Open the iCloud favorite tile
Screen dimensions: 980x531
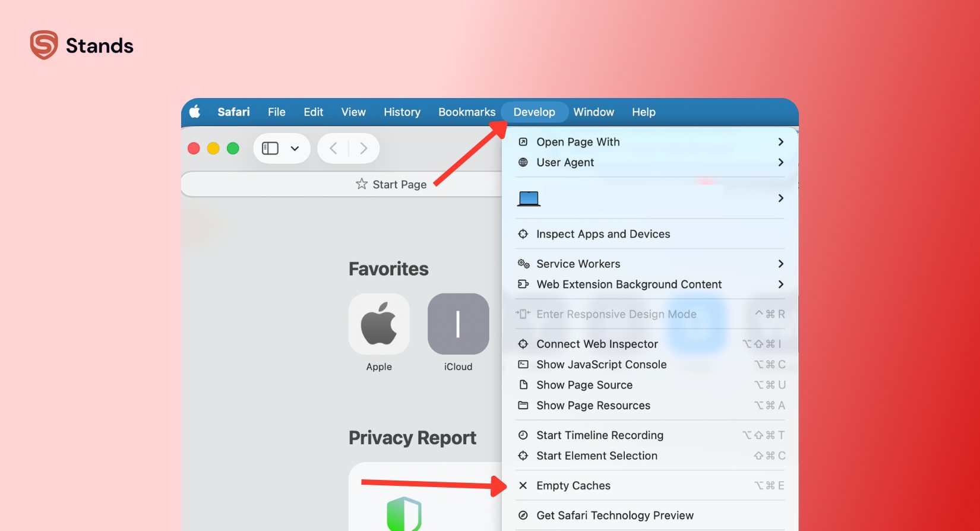[458, 324]
